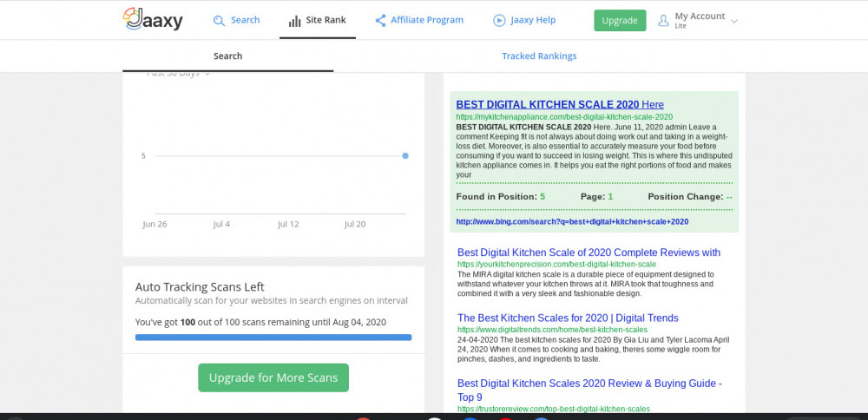The image size is (868, 420).
Task: Click the Jul 4 chart axis label
Action: (x=221, y=224)
